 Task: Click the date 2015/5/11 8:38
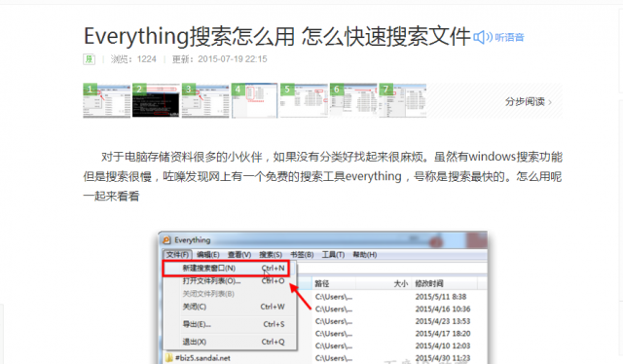[441, 297]
